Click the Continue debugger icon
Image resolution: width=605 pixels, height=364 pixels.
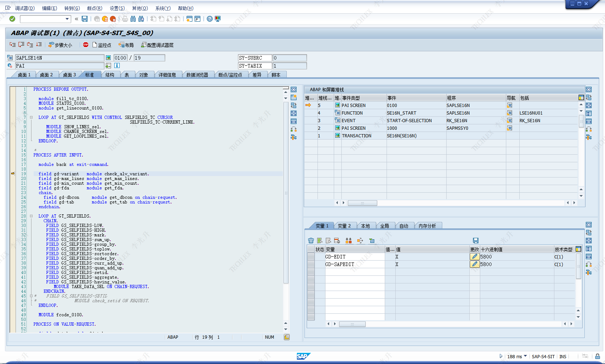[39, 45]
